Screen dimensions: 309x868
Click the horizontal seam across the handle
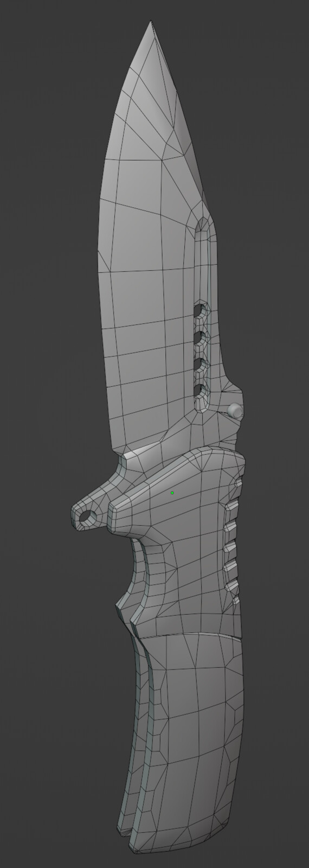click(x=187, y=633)
